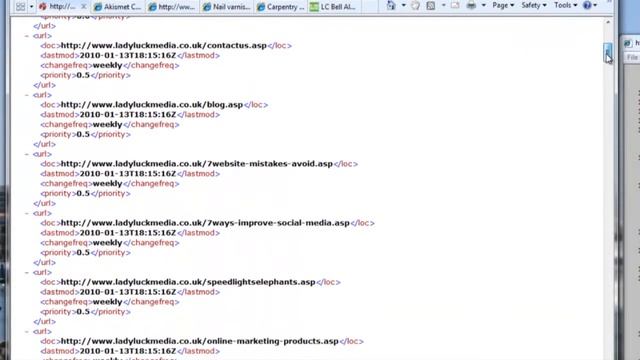Click the 7ways-improve-social-media.asp URL text

point(205,223)
